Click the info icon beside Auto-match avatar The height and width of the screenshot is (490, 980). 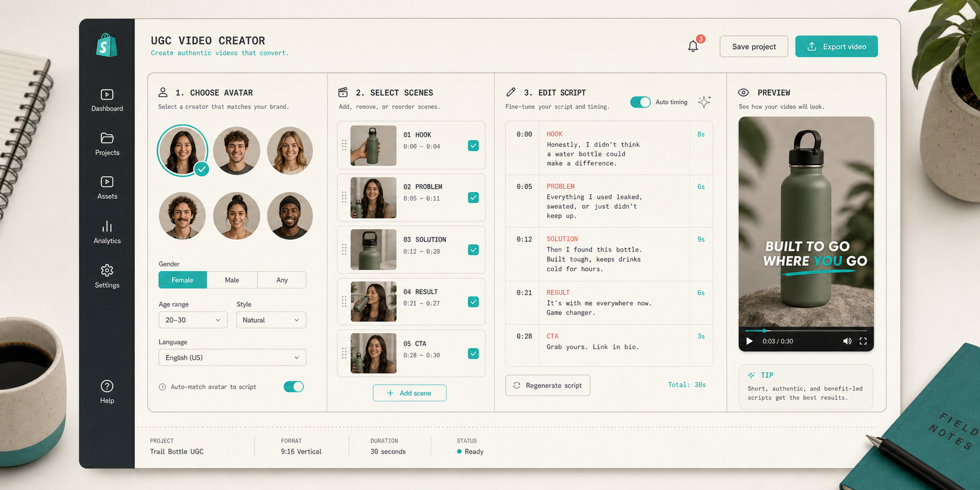162,387
